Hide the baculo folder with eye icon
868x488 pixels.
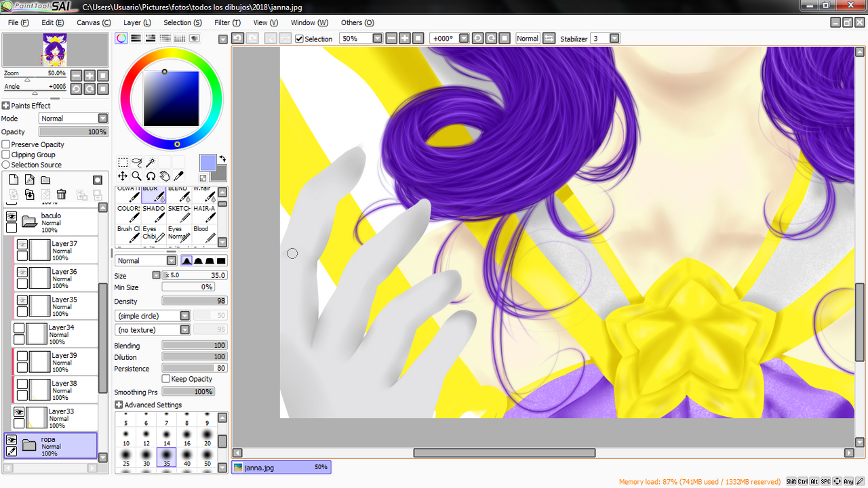tap(12, 216)
